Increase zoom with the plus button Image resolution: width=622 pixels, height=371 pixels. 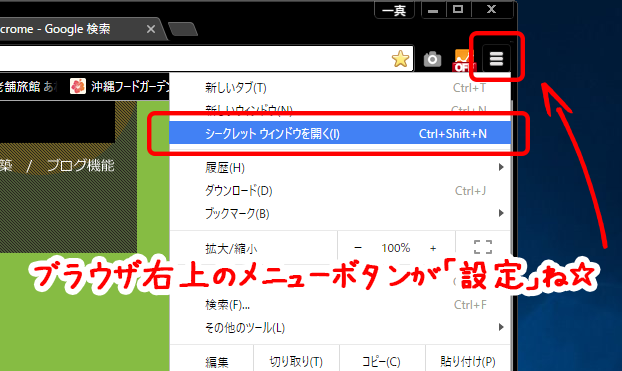pos(433,248)
